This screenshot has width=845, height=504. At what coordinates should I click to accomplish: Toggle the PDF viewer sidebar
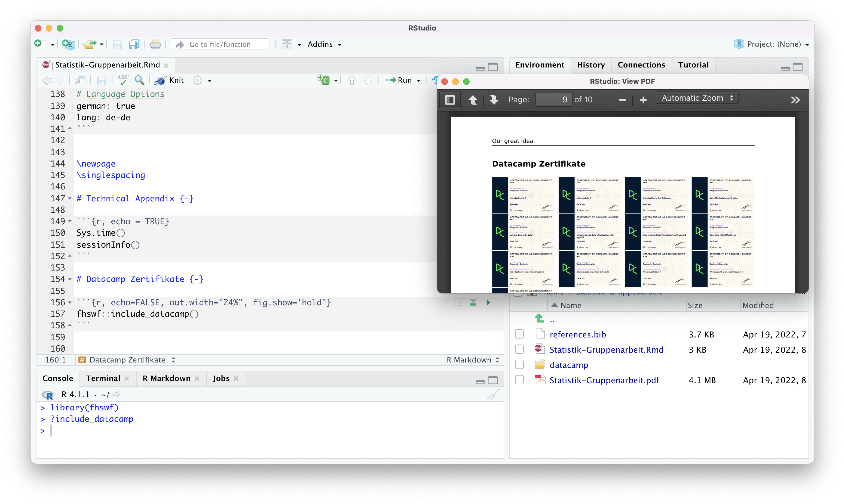click(450, 100)
